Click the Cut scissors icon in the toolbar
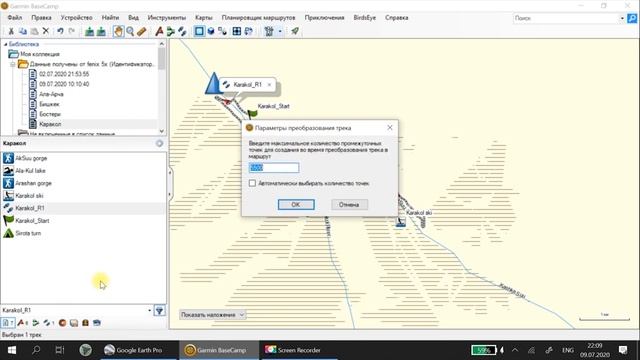The width and height of the screenshot is (640, 360). (11, 31)
